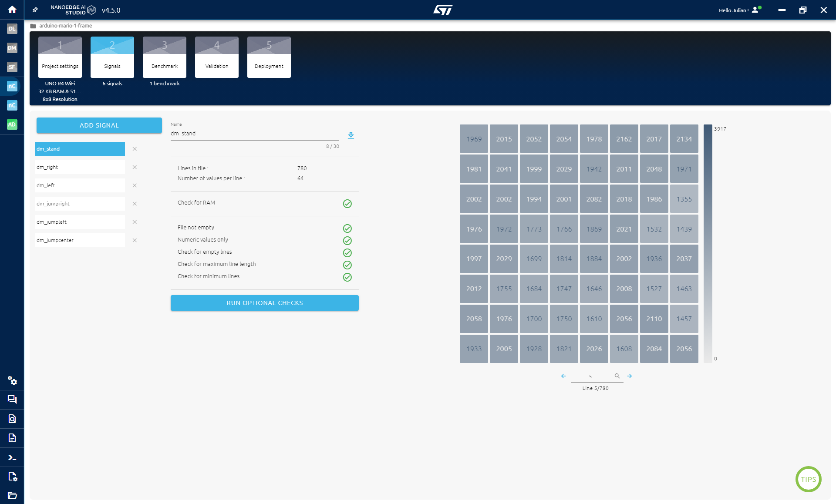Click the ADD SIGNAL button
The width and height of the screenshot is (836, 504).
coord(99,125)
